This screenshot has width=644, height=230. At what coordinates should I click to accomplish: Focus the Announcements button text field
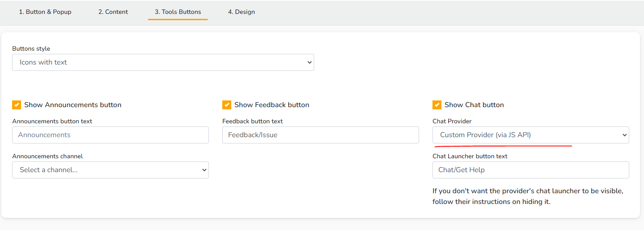(x=110, y=135)
